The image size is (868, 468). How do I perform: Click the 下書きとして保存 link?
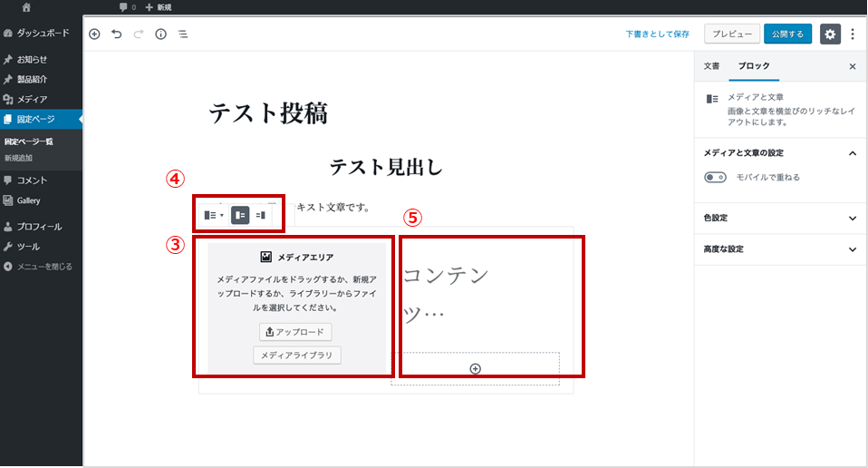pos(657,34)
